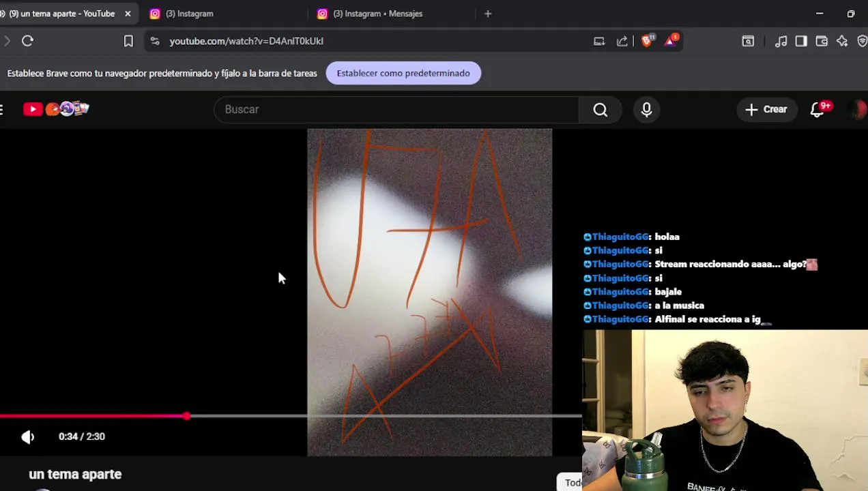
Task: Open YouTube notifications bell
Action: [818, 109]
